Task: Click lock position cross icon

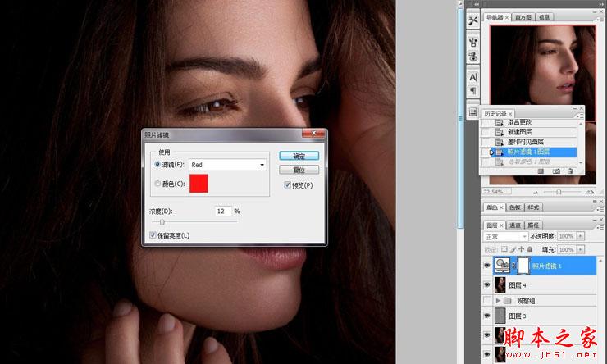Action: point(522,249)
